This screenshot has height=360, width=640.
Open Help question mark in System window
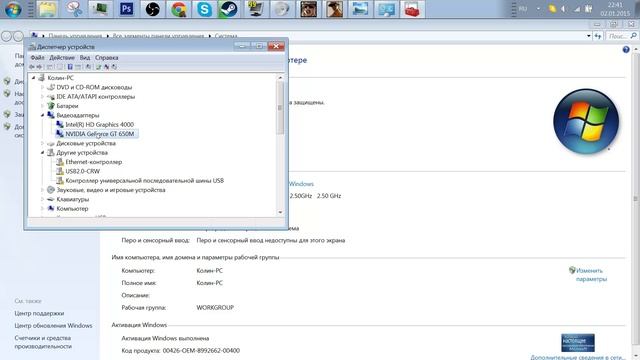626,50
